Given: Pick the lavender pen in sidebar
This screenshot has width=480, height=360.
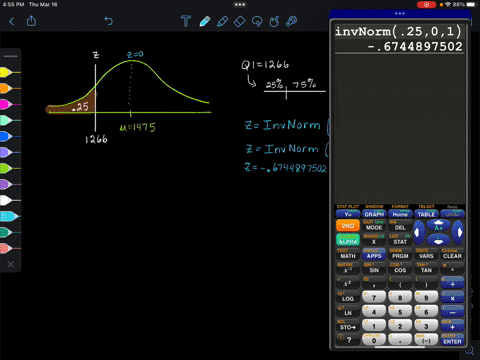Looking at the screenshot, I should click(x=10, y=152).
